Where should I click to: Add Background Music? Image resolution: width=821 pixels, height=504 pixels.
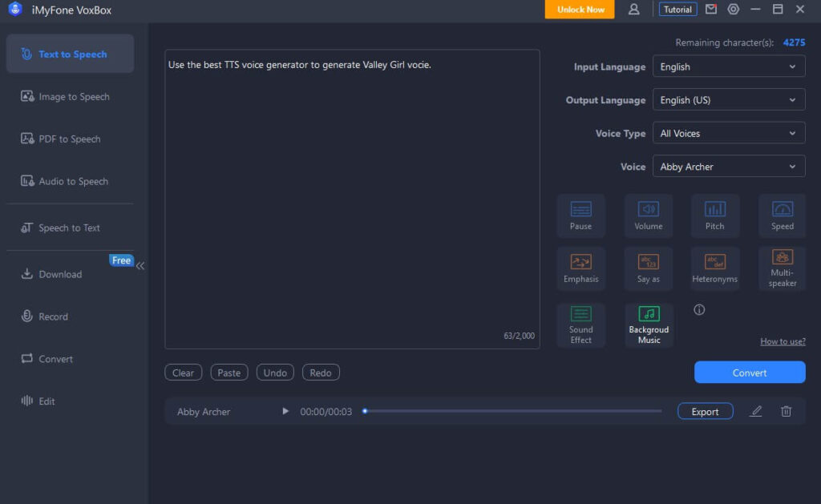648,325
